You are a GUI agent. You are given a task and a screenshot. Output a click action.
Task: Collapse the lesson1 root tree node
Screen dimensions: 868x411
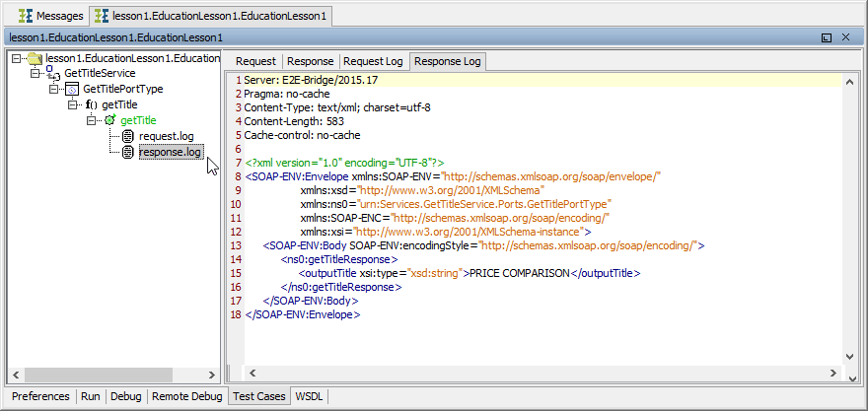[16, 58]
